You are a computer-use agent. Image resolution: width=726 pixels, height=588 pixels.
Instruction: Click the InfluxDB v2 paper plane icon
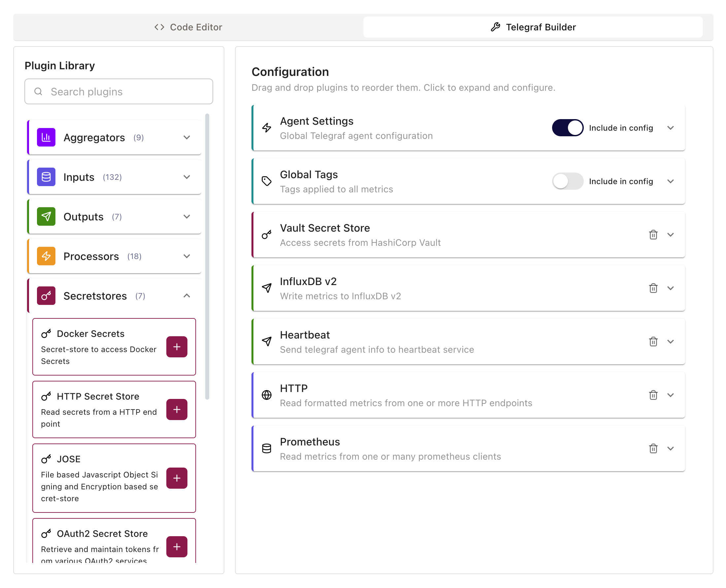(267, 288)
